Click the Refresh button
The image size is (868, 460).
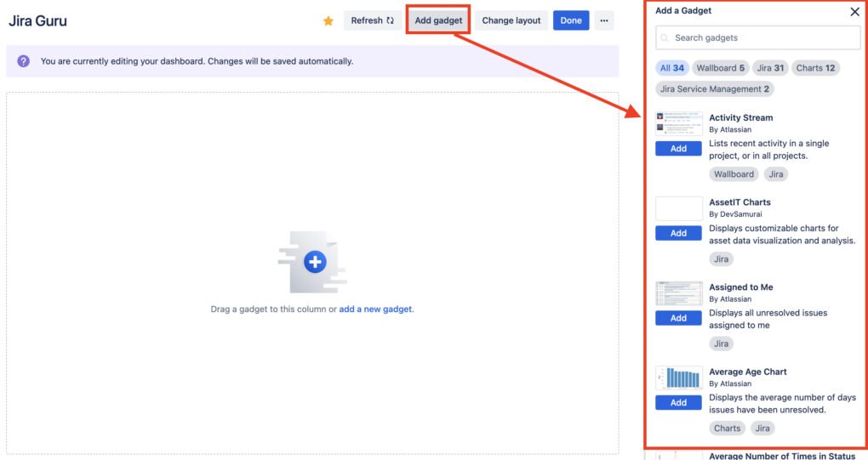tap(373, 20)
